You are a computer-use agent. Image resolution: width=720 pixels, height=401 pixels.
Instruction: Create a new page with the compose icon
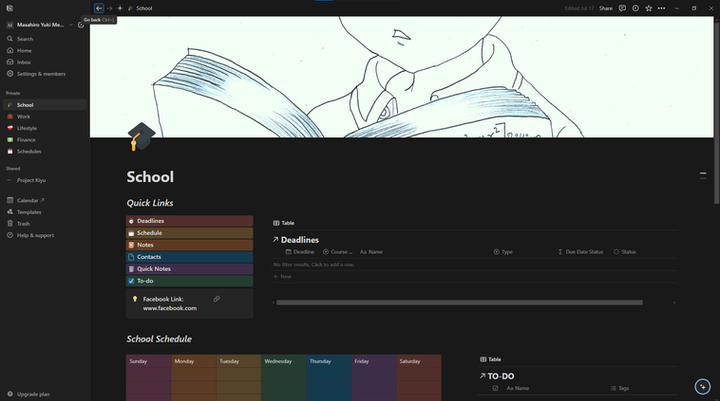click(x=81, y=25)
